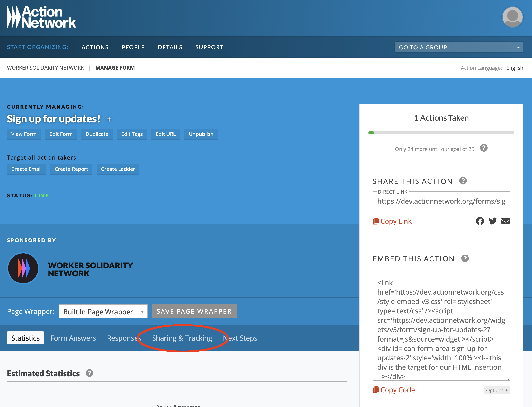
Task: Click the View Form button
Action: coord(24,134)
